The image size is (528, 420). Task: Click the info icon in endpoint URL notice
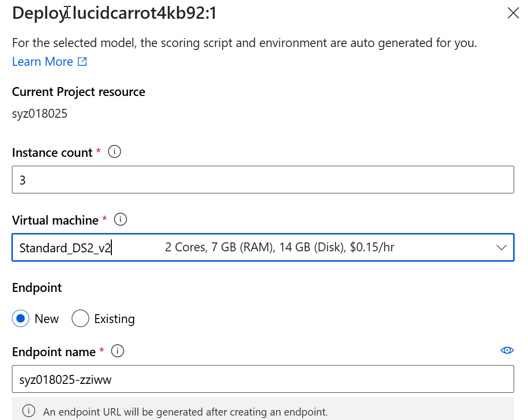tap(29, 411)
